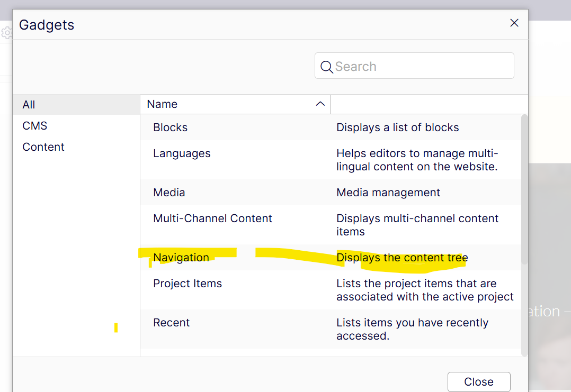
Task: Click the empty description column header
Action: point(428,104)
